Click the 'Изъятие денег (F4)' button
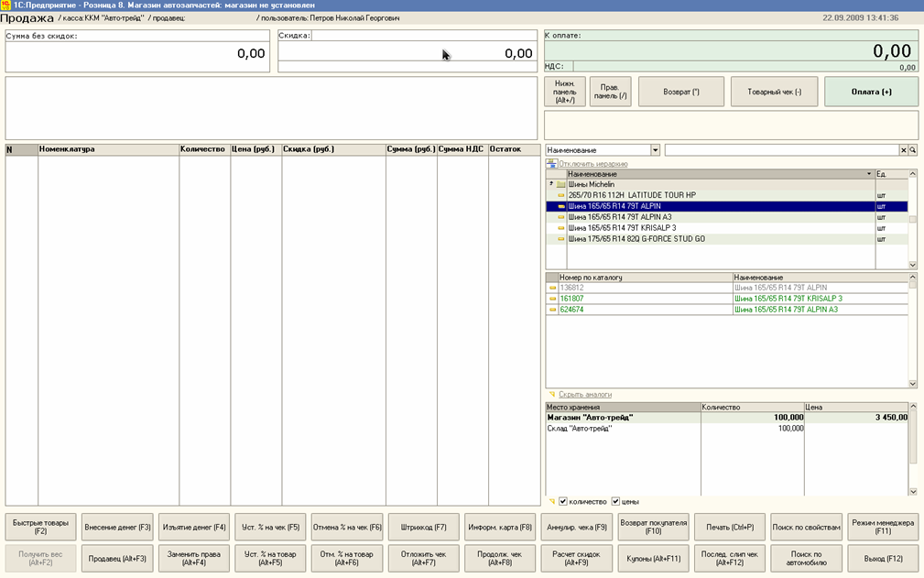 click(x=194, y=527)
